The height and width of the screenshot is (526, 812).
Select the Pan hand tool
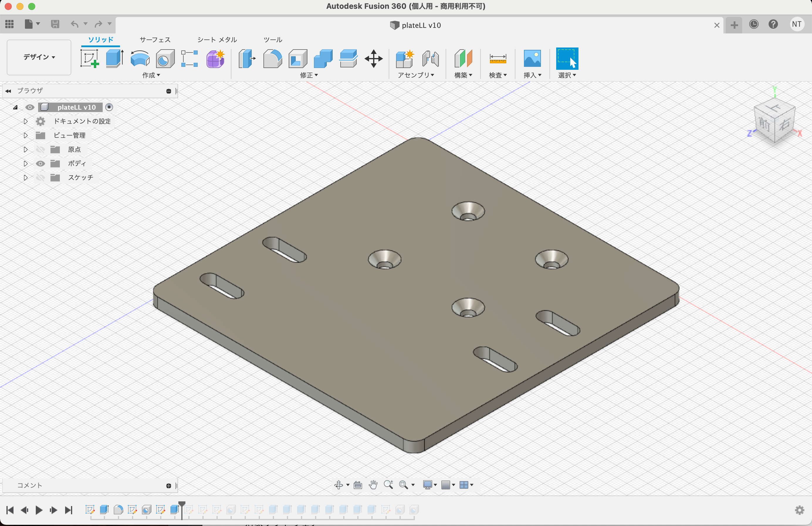click(x=373, y=484)
